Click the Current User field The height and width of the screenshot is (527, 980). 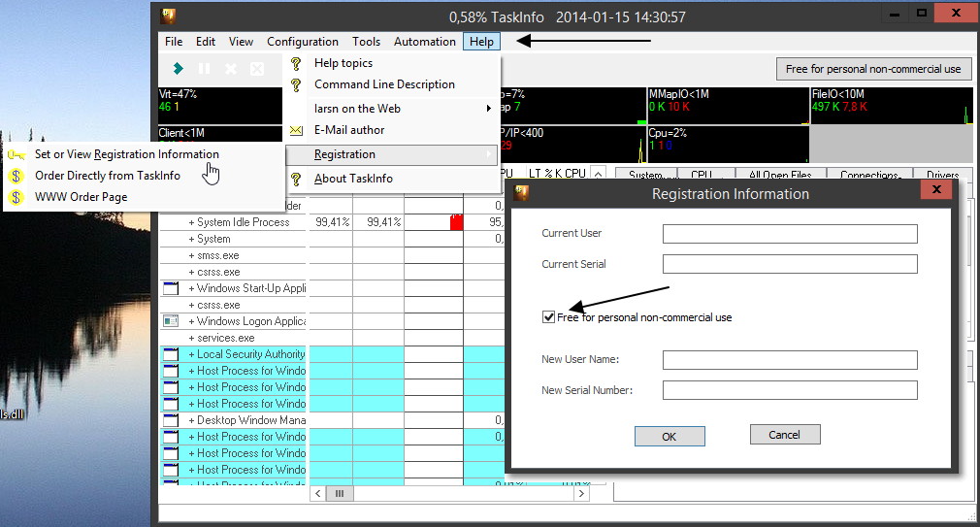tap(790, 234)
